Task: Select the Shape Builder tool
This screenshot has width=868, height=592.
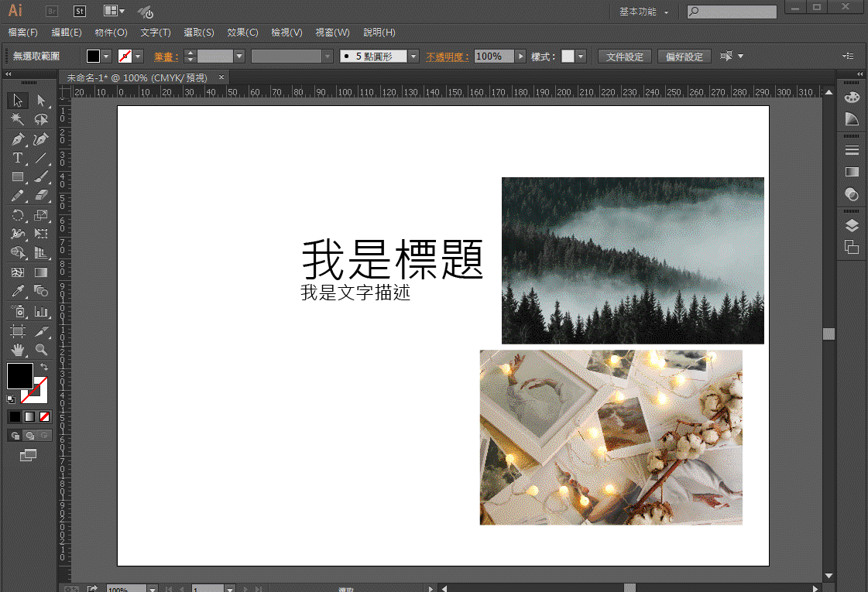Action: pyautogui.click(x=18, y=253)
